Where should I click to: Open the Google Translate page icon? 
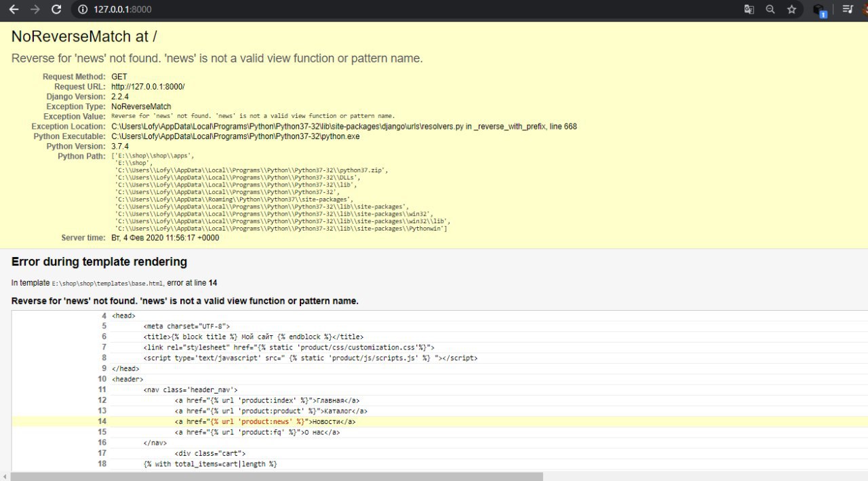click(x=749, y=9)
